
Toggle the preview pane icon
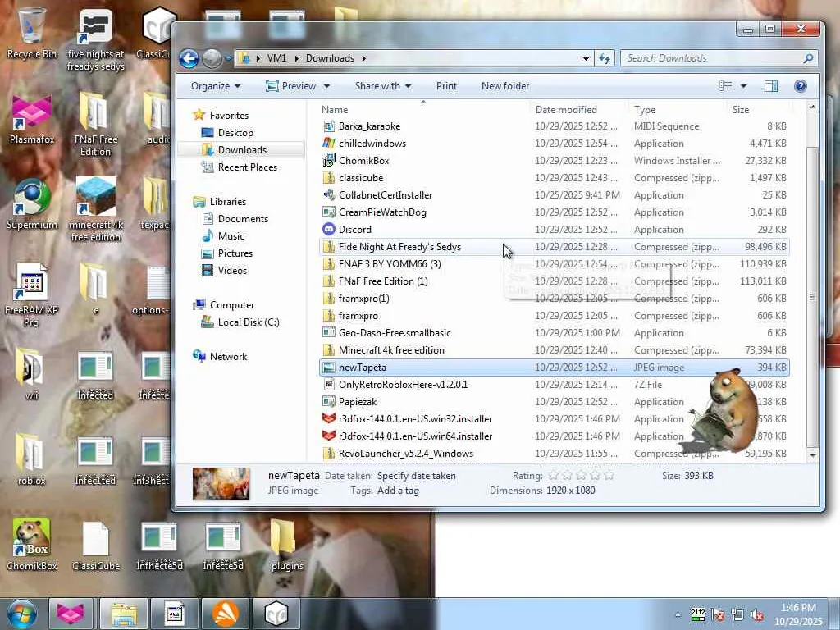click(771, 86)
